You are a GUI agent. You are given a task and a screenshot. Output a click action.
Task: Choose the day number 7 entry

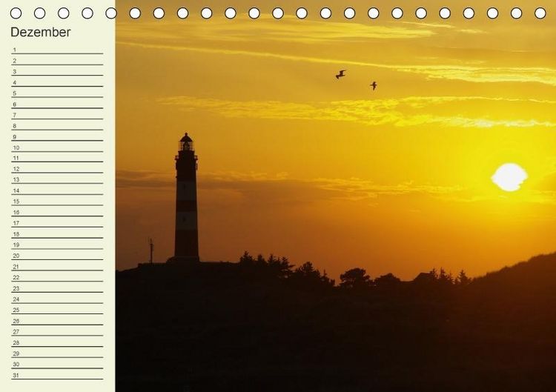click(57, 115)
